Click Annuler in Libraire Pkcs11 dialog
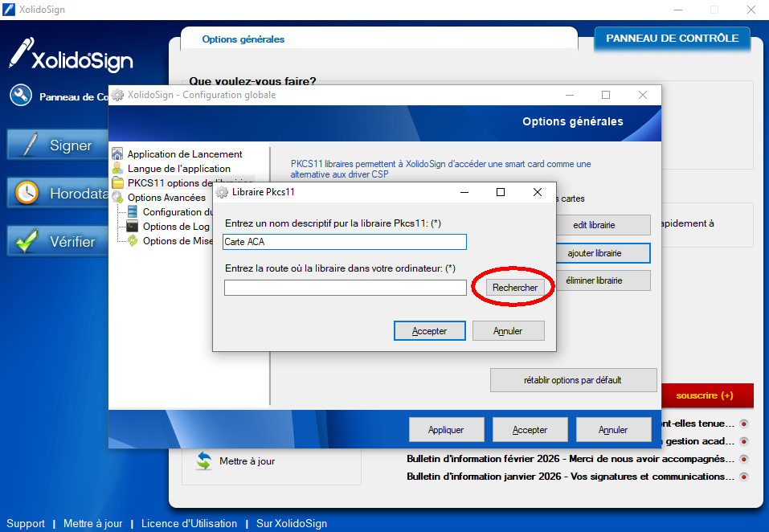769x532 pixels. click(508, 331)
